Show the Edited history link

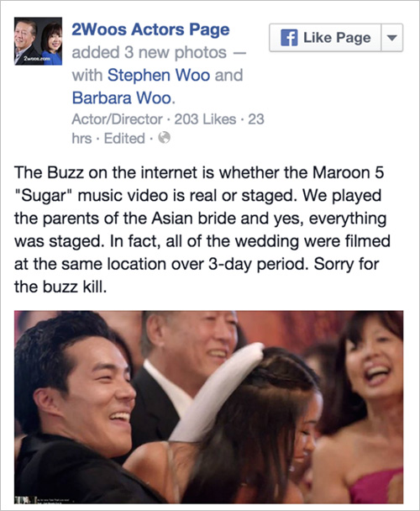point(124,138)
